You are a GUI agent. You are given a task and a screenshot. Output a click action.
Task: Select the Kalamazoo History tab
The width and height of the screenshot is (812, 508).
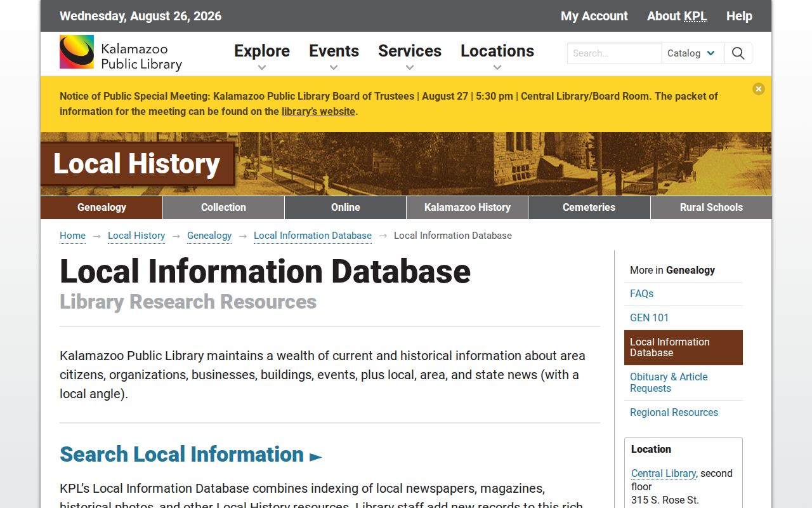click(467, 208)
